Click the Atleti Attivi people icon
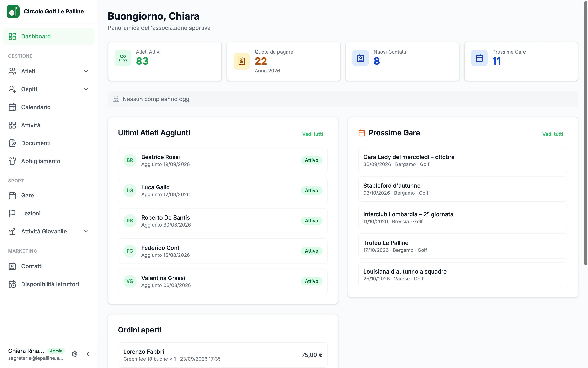This screenshot has width=588, height=368. [123, 58]
